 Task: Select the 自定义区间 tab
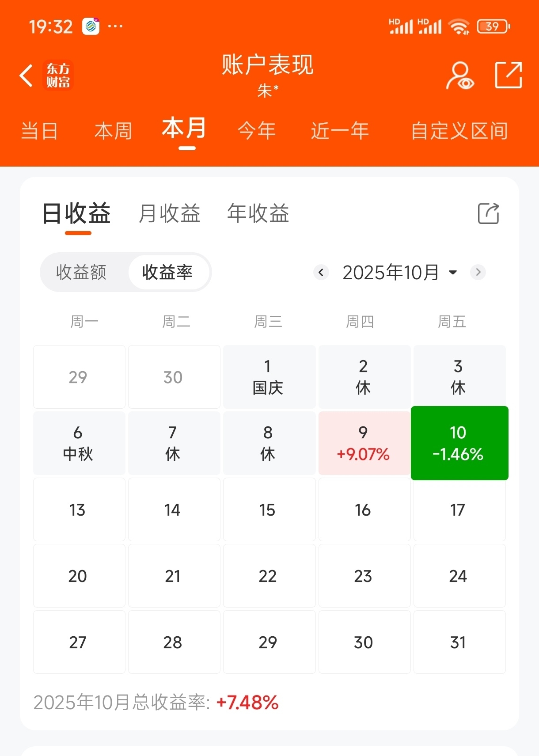[x=459, y=131]
